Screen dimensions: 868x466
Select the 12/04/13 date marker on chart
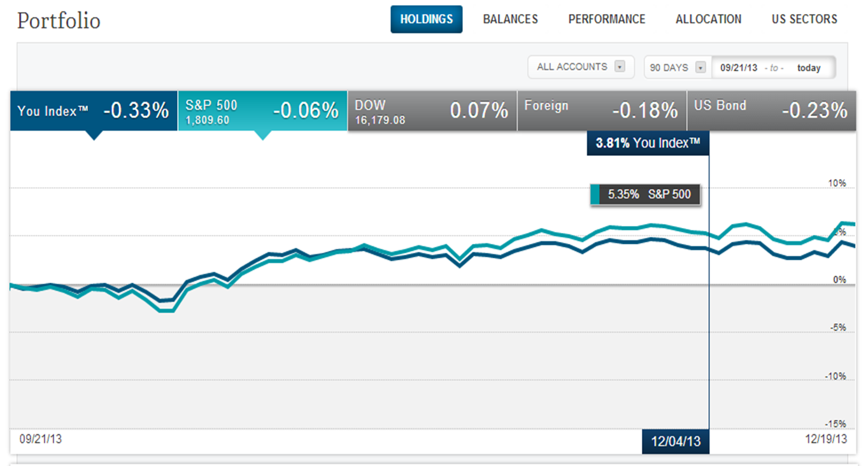pos(675,442)
